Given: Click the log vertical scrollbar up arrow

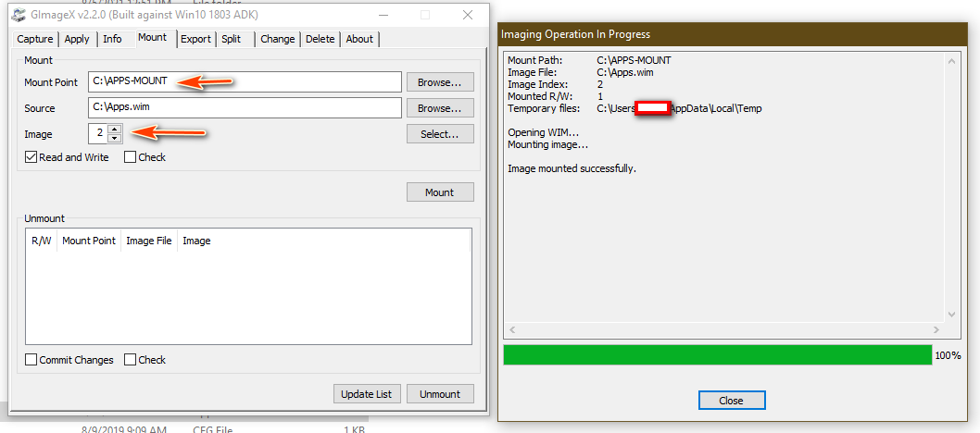Looking at the screenshot, I should click(x=951, y=61).
